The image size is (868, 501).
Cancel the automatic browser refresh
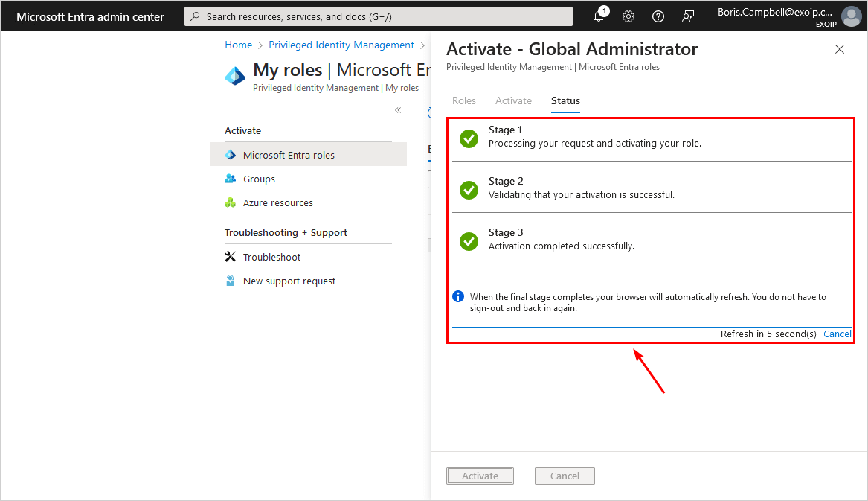click(x=837, y=334)
